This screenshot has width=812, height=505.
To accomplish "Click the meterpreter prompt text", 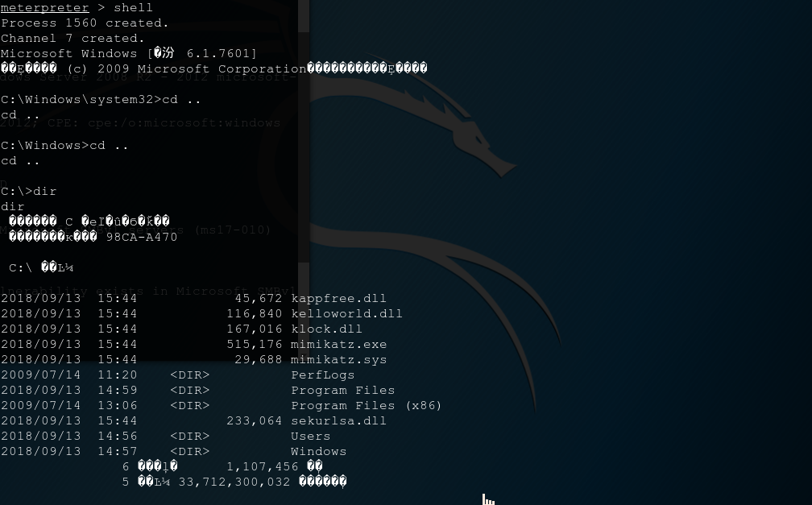I will pos(44,8).
